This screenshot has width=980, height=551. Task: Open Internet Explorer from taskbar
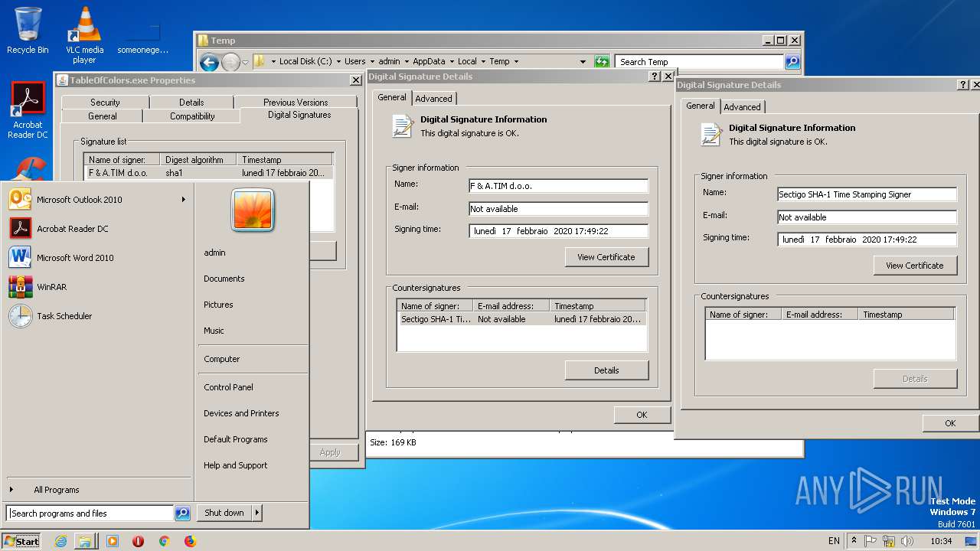[x=61, y=541]
